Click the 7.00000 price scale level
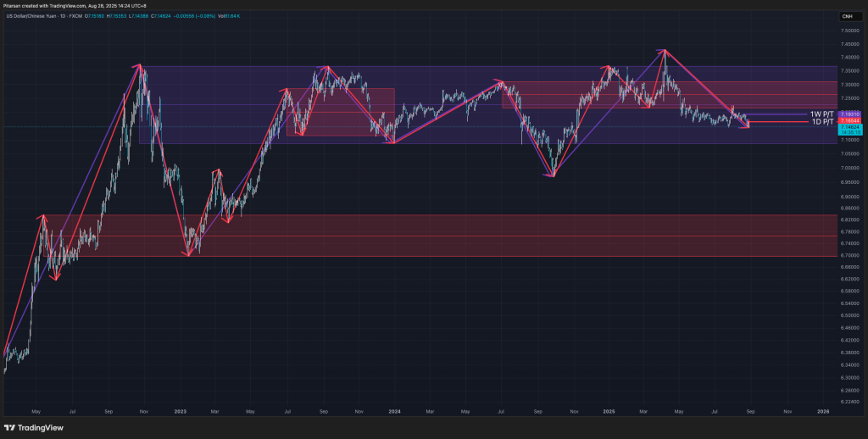 pyautogui.click(x=848, y=169)
